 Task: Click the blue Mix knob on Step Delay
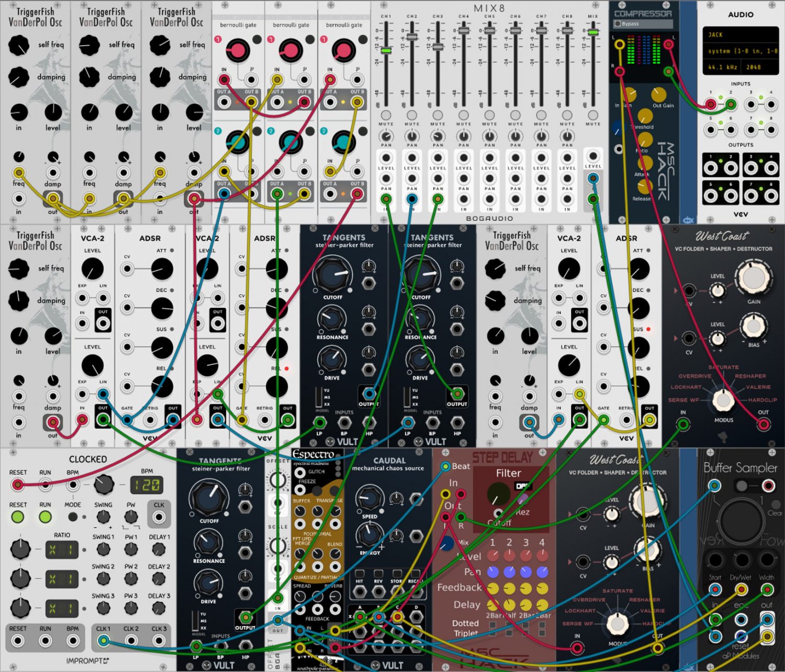click(x=446, y=543)
